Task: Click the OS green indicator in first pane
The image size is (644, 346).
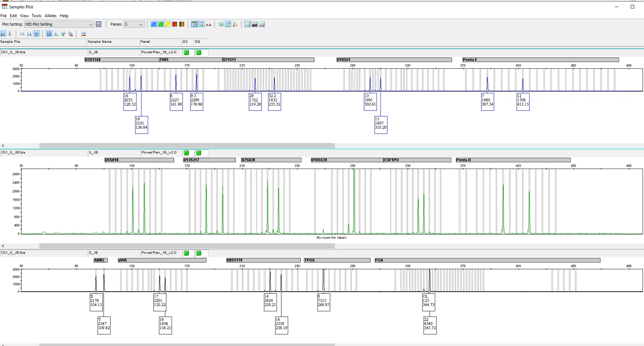Action: coord(187,53)
